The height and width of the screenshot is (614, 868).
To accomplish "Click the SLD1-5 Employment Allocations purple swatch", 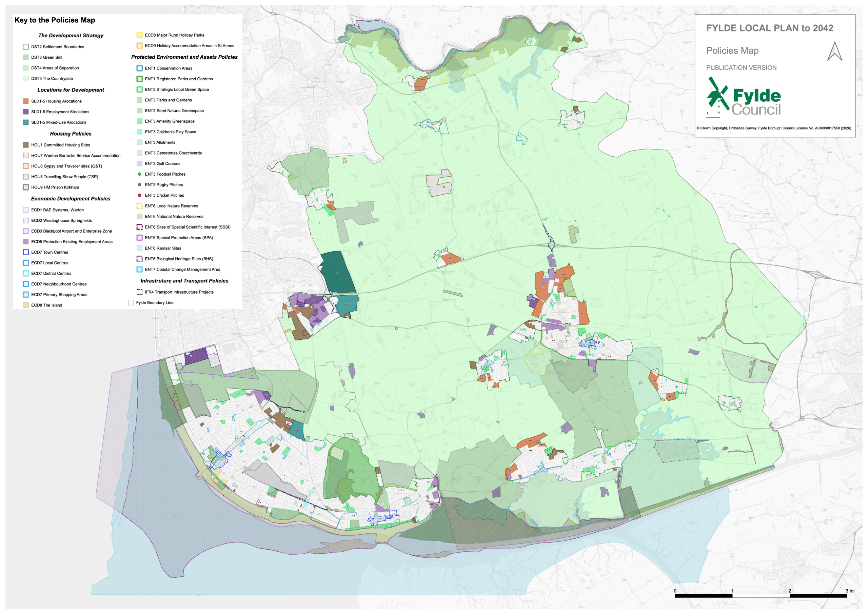I will (26, 112).
